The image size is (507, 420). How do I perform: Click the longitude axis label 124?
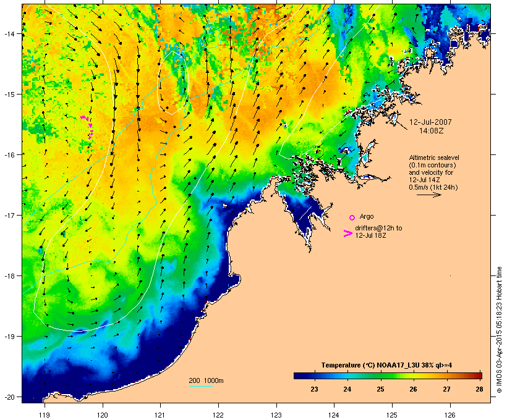click(x=334, y=415)
